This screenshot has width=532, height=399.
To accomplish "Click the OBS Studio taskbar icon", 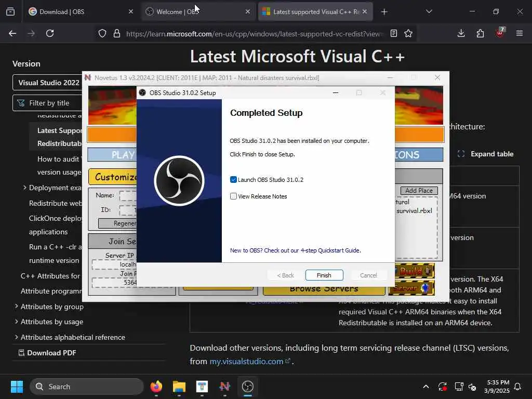I will point(248,387).
